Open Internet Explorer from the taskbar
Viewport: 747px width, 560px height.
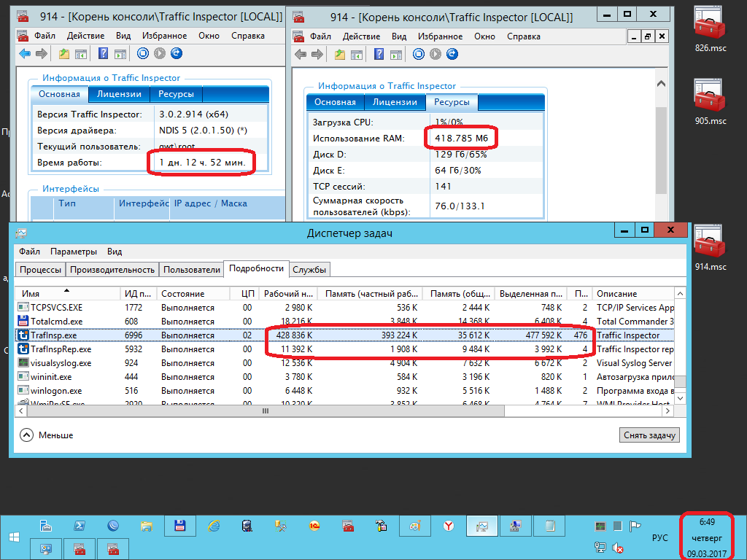(214, 526)
